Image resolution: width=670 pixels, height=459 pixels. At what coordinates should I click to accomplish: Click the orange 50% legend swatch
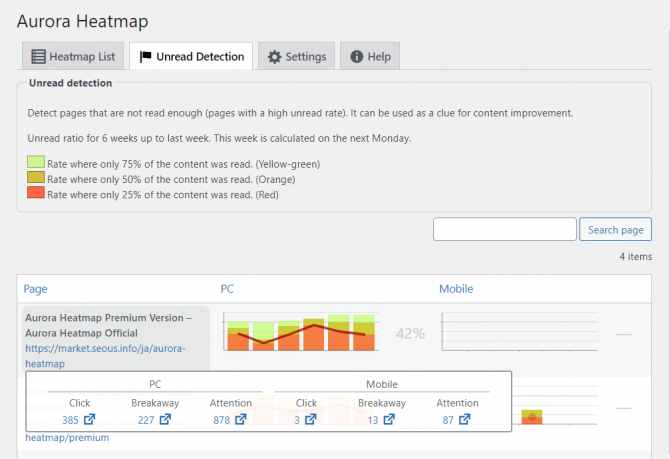[x=36, y=177]
